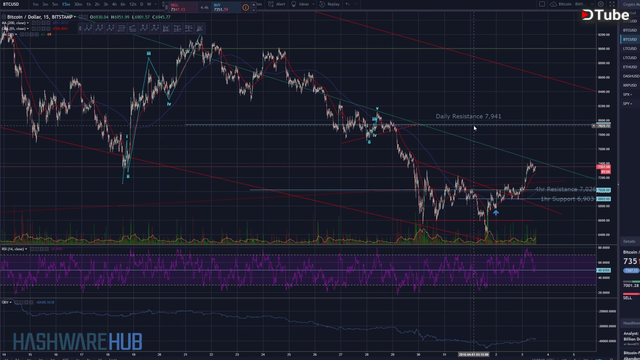Select ETHUSD in the watchlist

[630, 67]
